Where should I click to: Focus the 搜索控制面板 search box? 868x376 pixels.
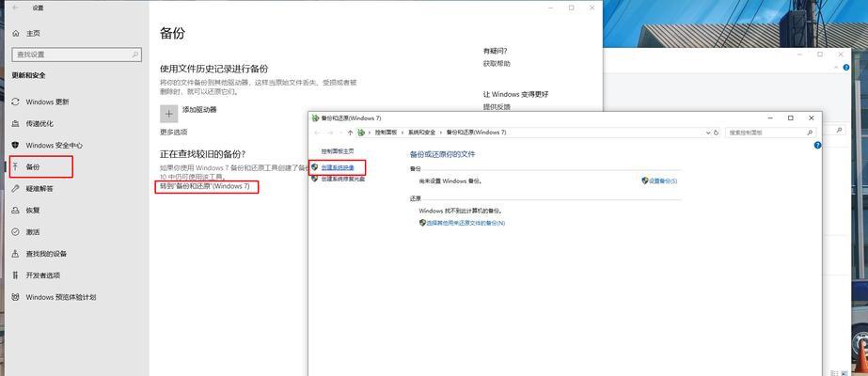coord(770,133)
